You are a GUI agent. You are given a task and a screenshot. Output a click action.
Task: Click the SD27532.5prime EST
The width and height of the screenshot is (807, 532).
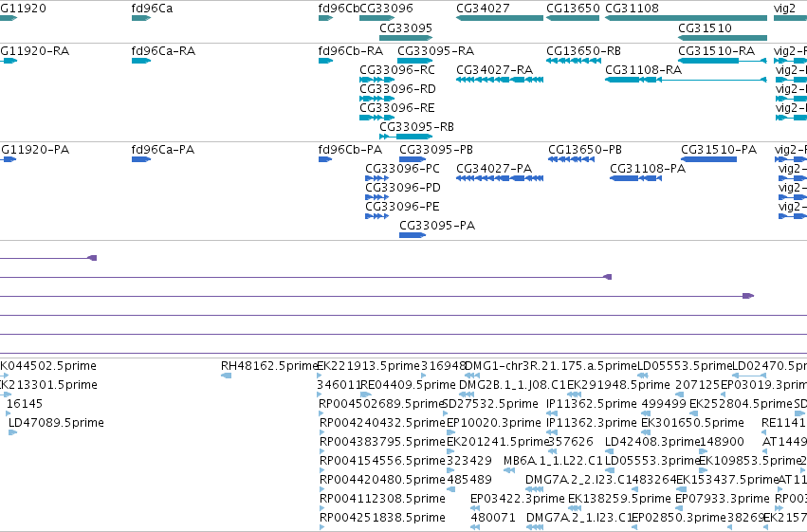[x=445, y=413]
